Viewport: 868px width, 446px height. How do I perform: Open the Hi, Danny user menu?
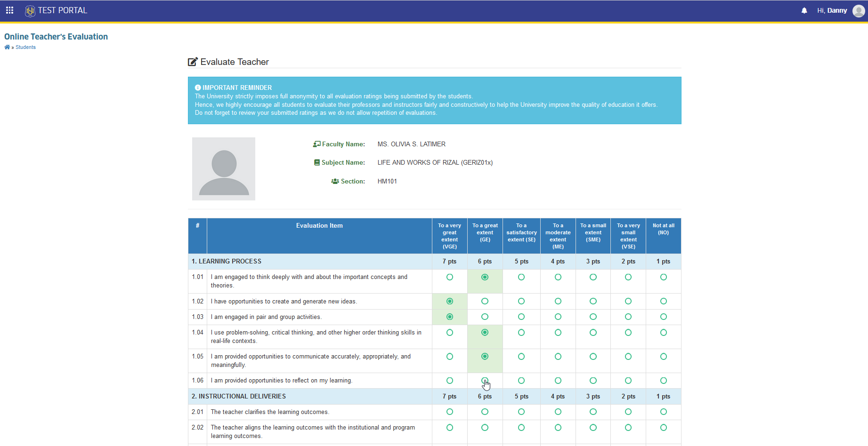[x=832, y=10]
